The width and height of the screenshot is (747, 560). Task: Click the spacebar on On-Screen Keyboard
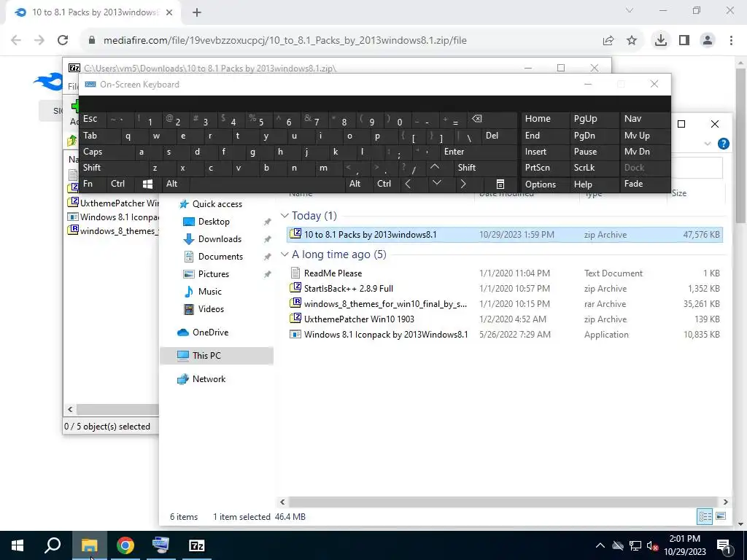[x=267, y=184]
